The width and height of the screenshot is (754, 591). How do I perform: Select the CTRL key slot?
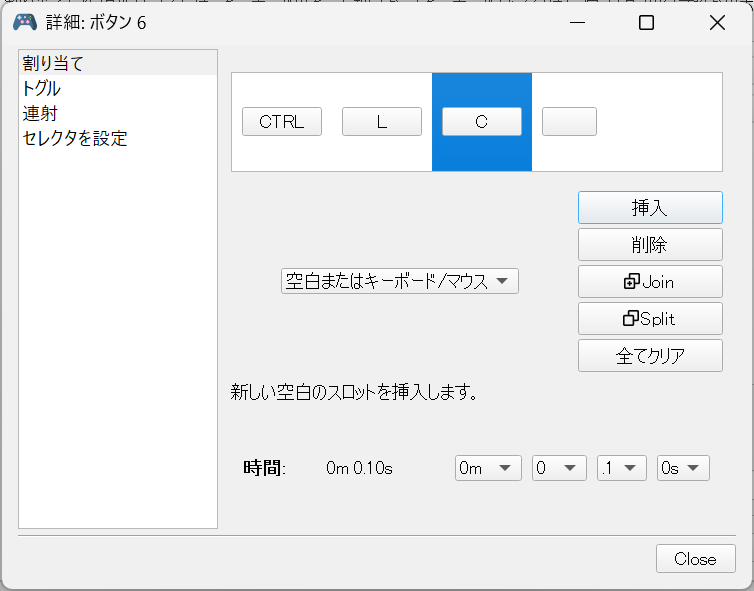coord(281,122)
